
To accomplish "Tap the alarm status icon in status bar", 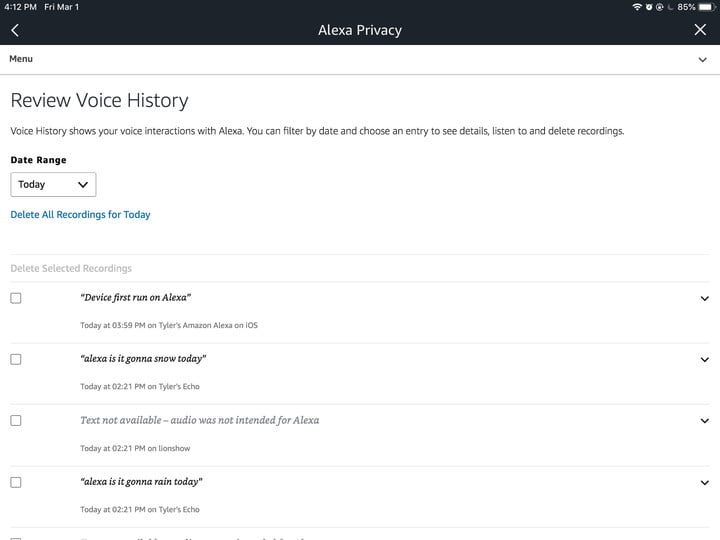I will (648, 7).
